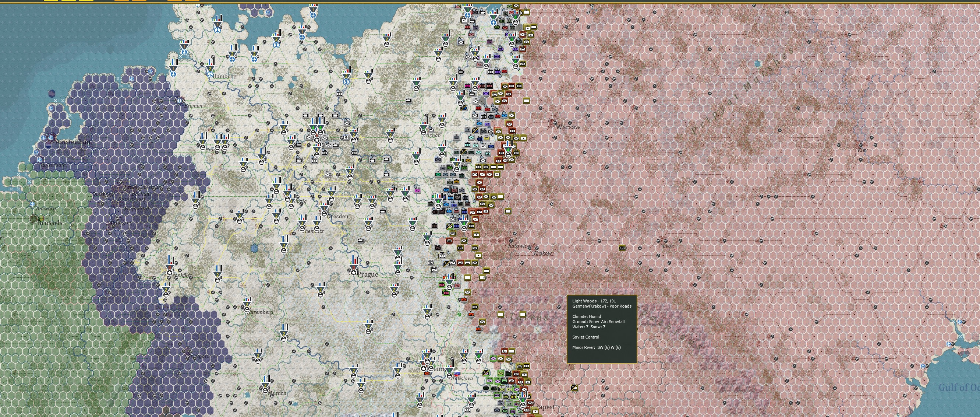Open the star capital marker at Vienna

pos(424,368)
